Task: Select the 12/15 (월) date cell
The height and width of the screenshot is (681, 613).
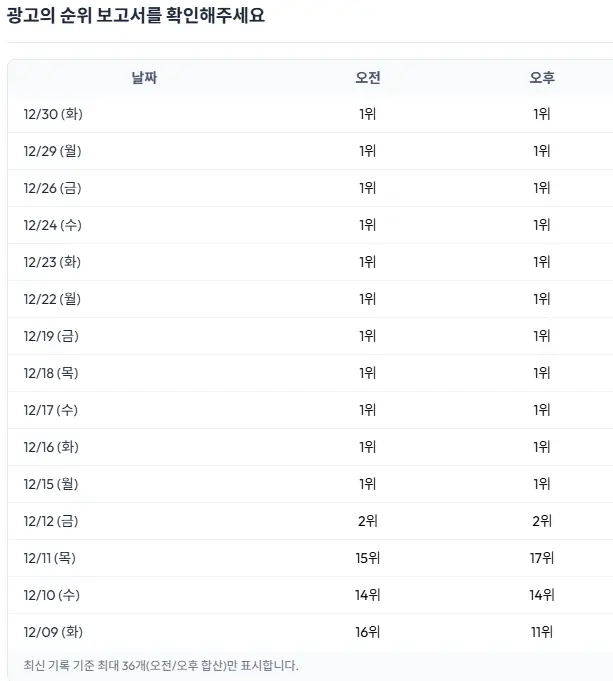Action: (53, 484)
